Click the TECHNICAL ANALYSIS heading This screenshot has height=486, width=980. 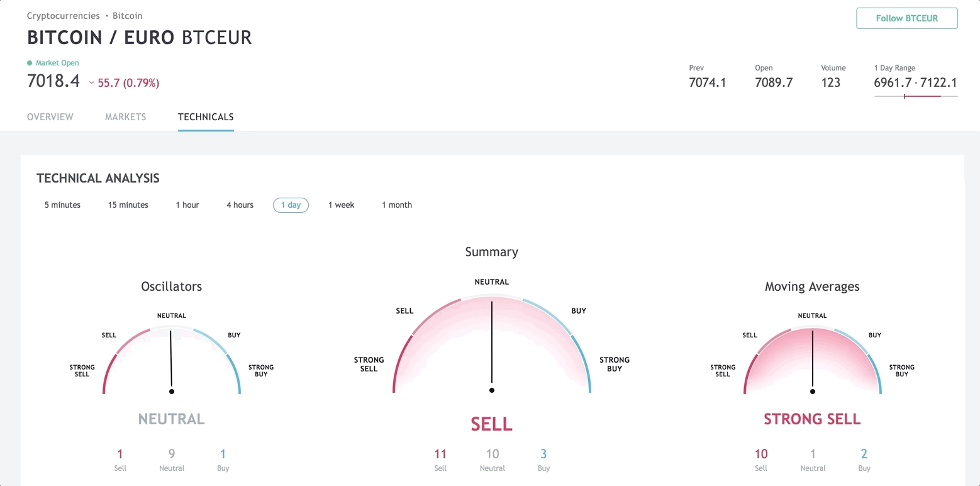(x=98, y=178)
